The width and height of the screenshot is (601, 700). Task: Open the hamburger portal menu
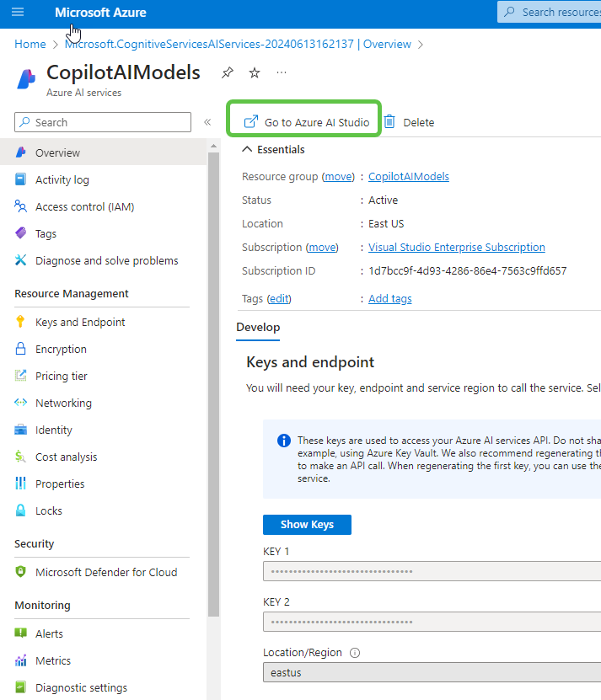(18, 13)
